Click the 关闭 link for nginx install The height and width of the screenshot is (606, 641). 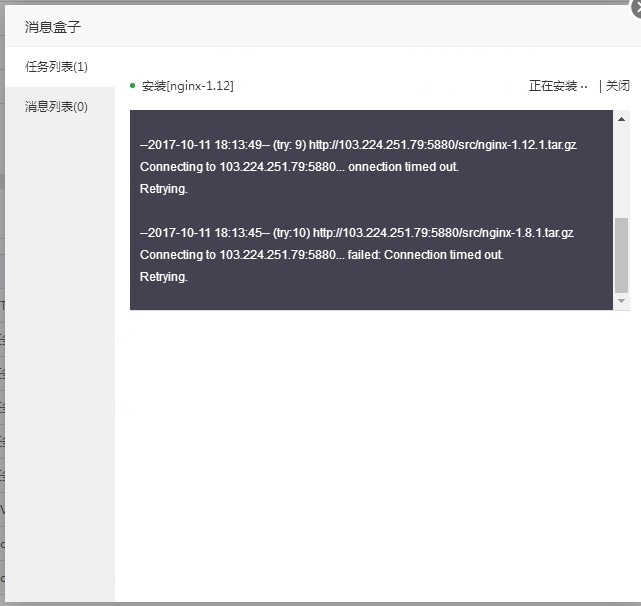point(617,86)
